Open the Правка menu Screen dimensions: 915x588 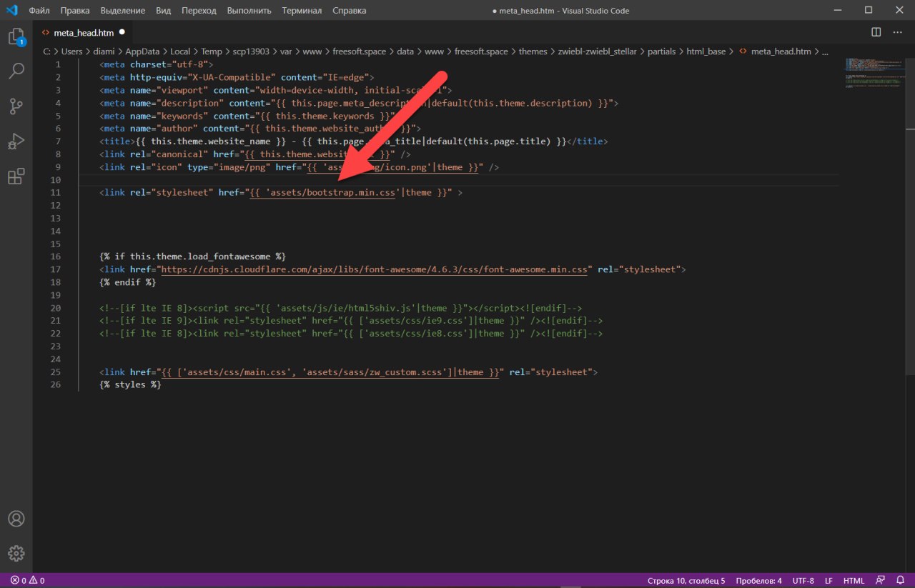point(75,11)
